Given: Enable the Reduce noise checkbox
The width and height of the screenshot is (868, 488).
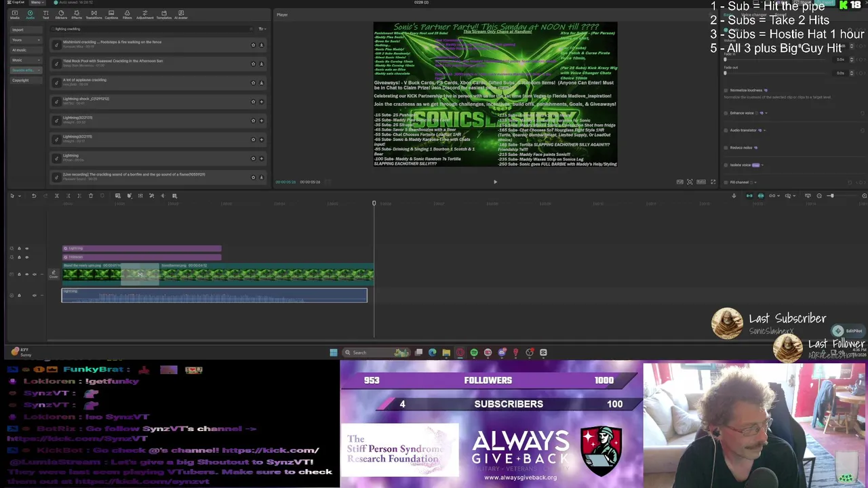Looking at the screenshot, I should pyautogui.click(x=726, y=148).
